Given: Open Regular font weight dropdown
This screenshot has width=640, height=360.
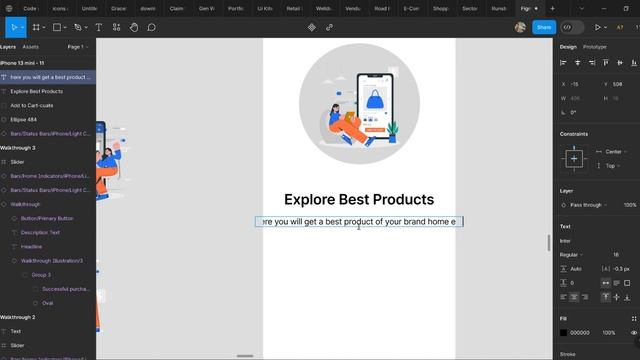Looking at the screenshot, I should [571, 255].
